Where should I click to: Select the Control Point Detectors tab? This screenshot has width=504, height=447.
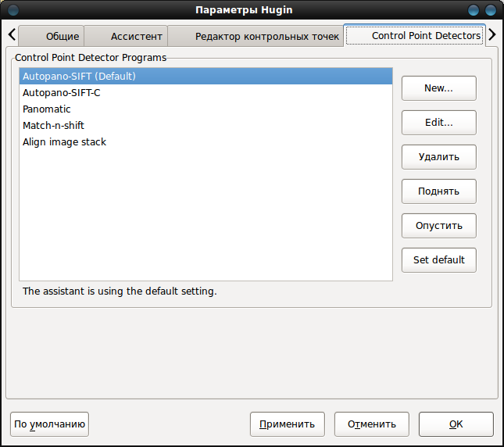click(x=414, y=35)
